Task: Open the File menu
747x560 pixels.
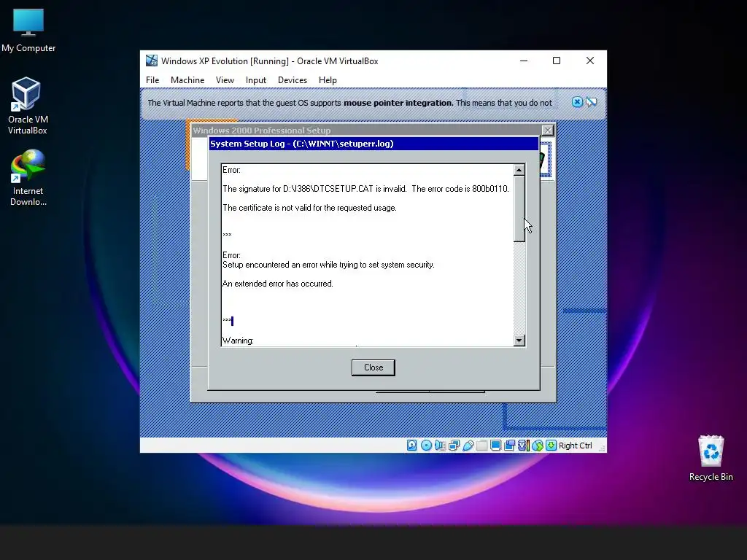Action: tap(152, 80)
